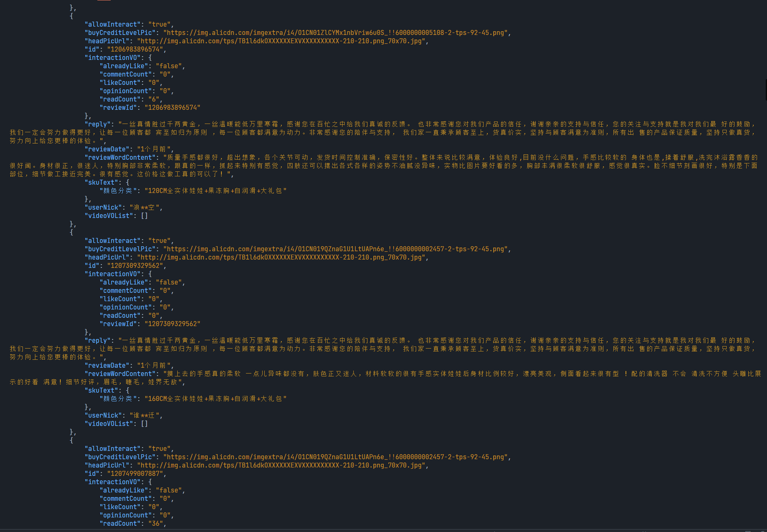Click the review text starting 质量手感都很好

click(384, 166)
